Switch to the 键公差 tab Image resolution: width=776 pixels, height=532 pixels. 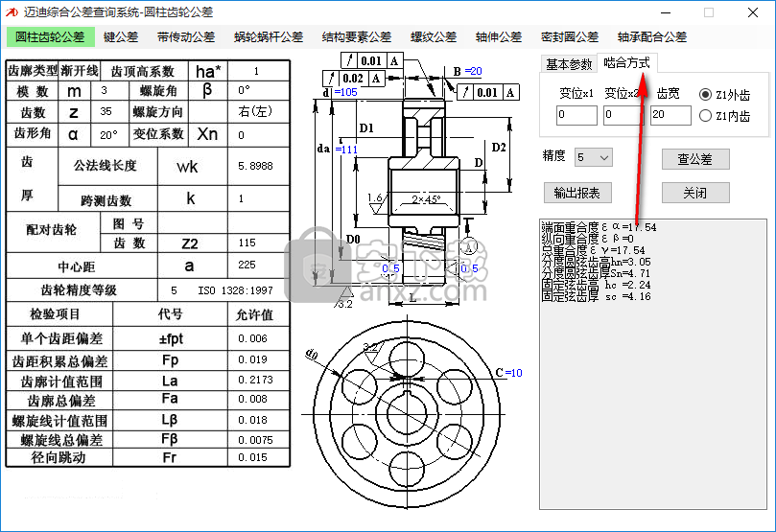coord(121,37)
